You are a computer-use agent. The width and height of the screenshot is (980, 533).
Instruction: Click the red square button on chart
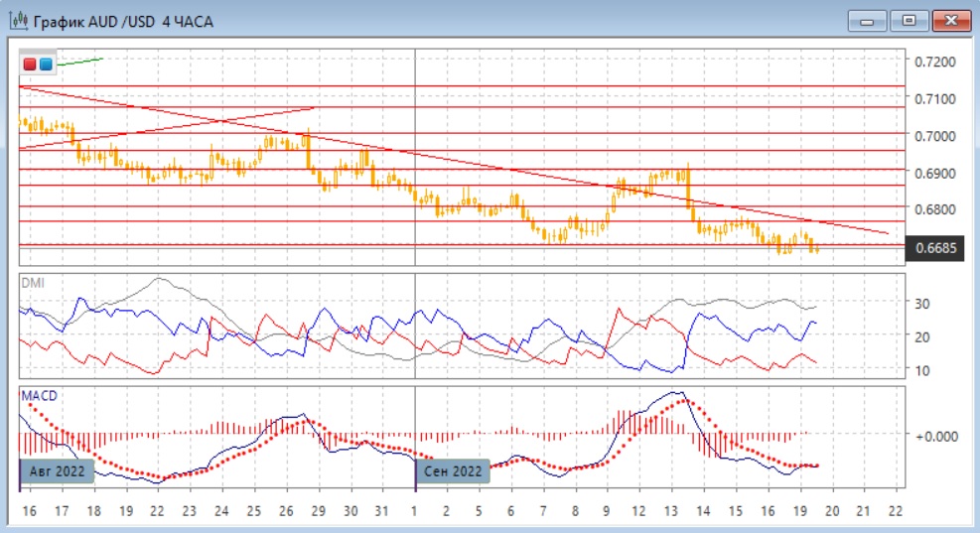tap(30, 65)
